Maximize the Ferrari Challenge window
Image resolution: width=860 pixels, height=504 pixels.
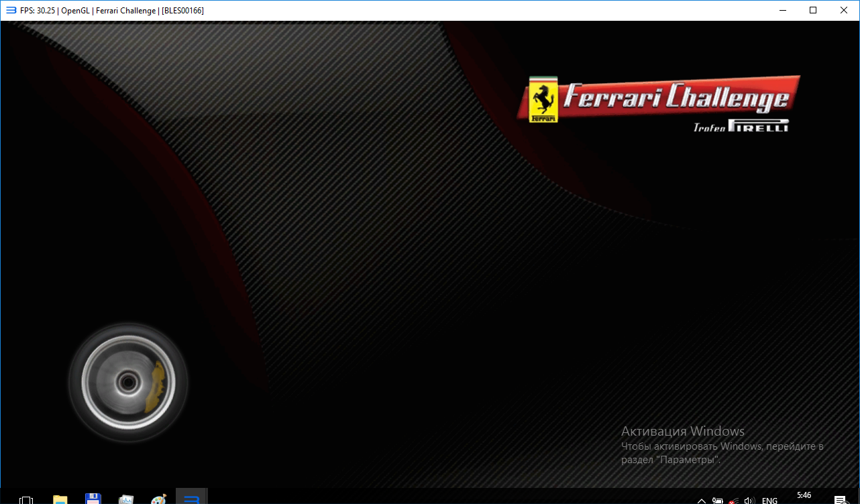point(813,10)
